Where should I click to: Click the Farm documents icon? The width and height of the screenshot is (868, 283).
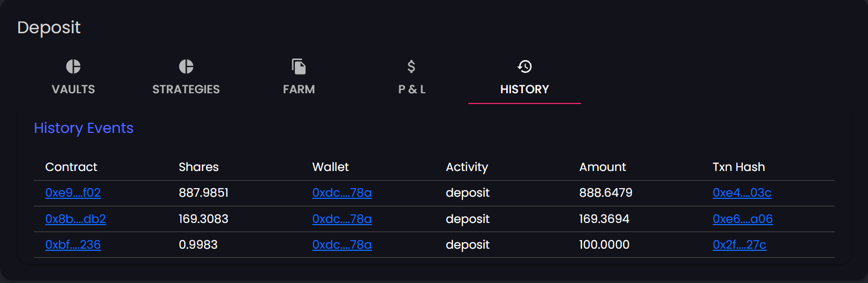[299, 66]
